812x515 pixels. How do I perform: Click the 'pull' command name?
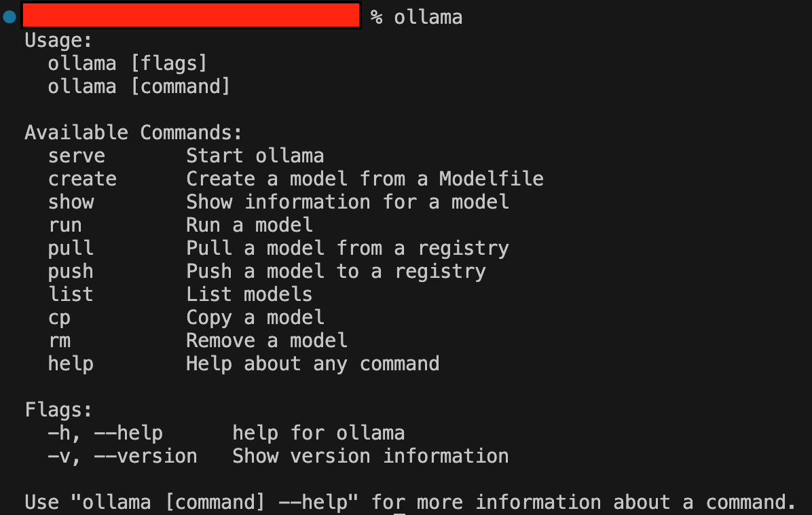pos(71,249)
